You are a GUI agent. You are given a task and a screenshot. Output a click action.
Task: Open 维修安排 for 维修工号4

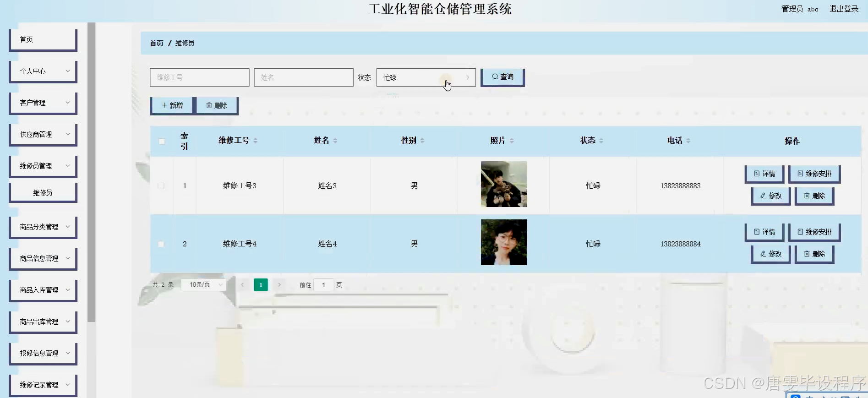tap(814, 232)
